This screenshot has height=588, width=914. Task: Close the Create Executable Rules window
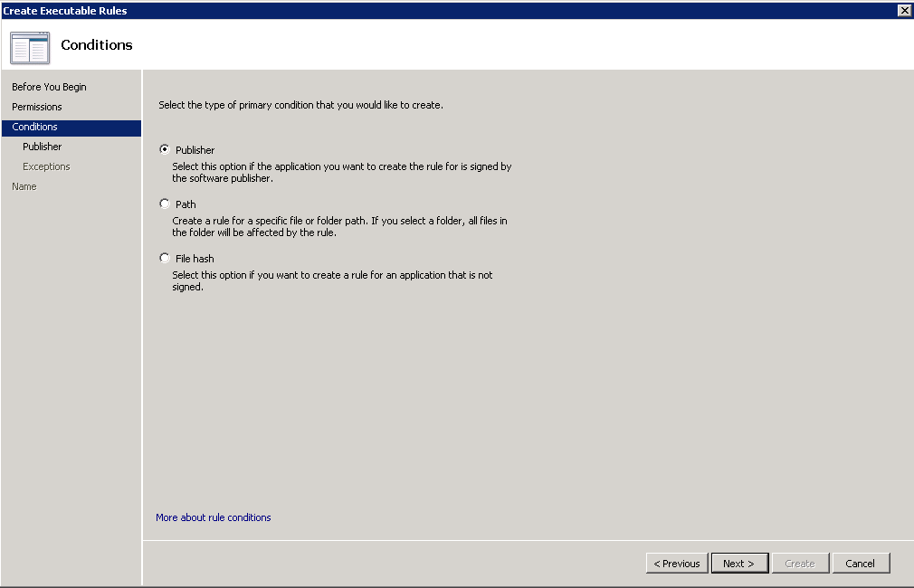[x=903, y=10]
